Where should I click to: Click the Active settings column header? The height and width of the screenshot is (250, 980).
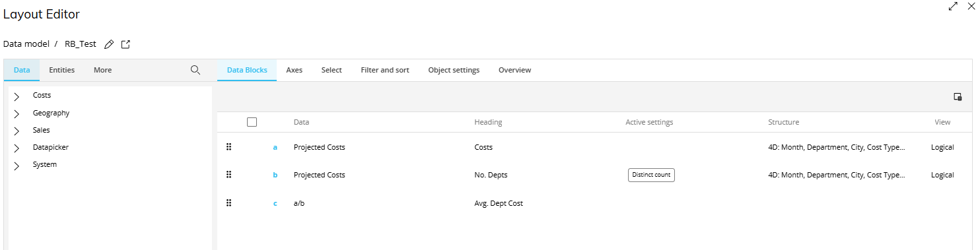pyautogui.click(x=649, y=122)
